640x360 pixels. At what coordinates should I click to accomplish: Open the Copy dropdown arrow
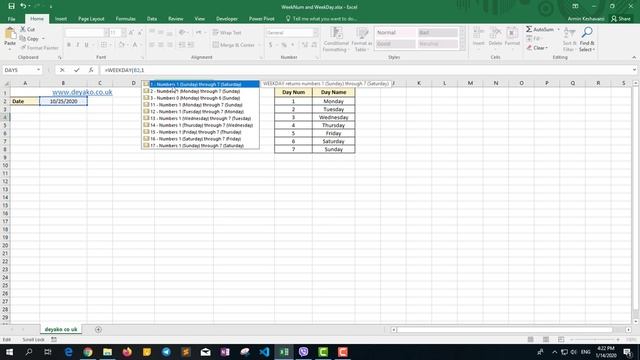[43, 39]
